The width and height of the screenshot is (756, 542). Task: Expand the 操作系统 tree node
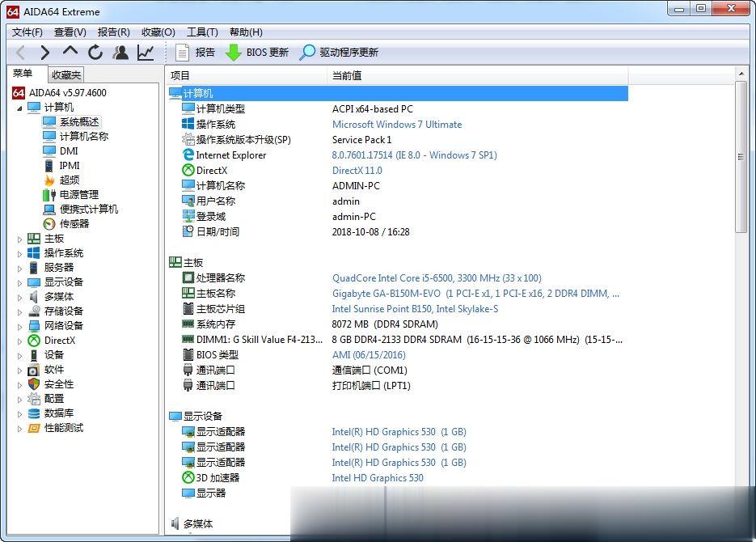19,254
